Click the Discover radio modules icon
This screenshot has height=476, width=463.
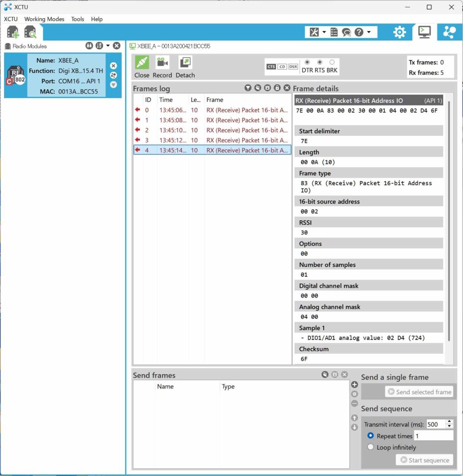[30, 32]
